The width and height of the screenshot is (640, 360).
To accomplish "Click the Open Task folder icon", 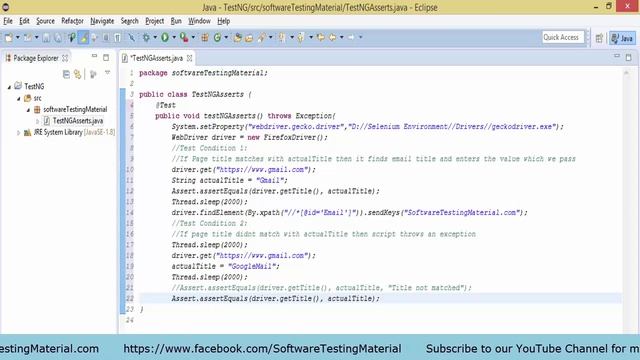I will 249,38.
